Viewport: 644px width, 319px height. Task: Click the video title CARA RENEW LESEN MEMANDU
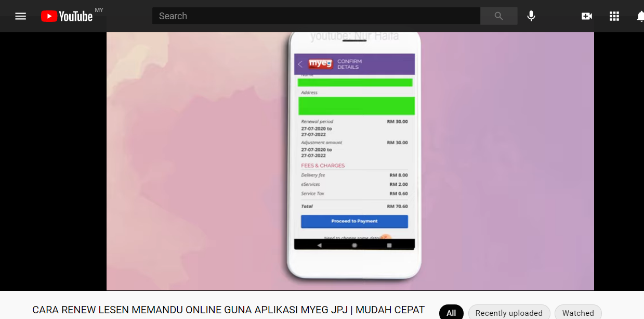(229, 310)
